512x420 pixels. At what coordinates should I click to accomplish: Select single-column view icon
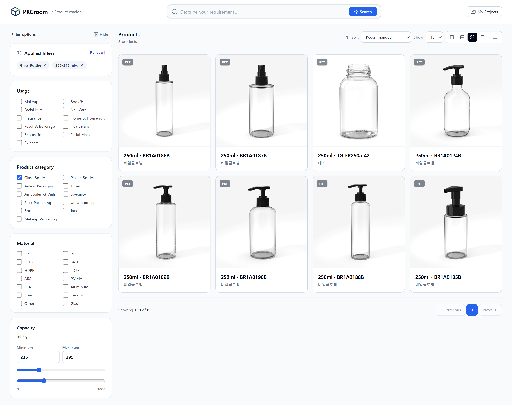click(452, 37)
